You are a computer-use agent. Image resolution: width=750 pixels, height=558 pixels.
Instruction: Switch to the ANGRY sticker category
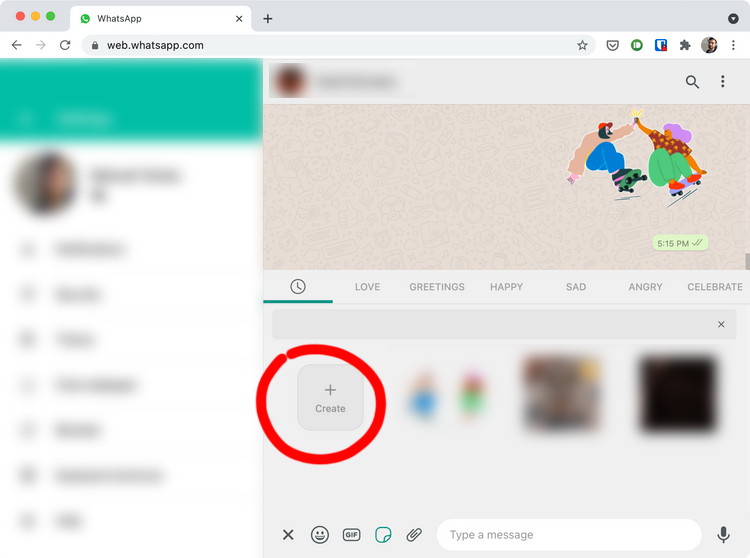coord(645,287)
